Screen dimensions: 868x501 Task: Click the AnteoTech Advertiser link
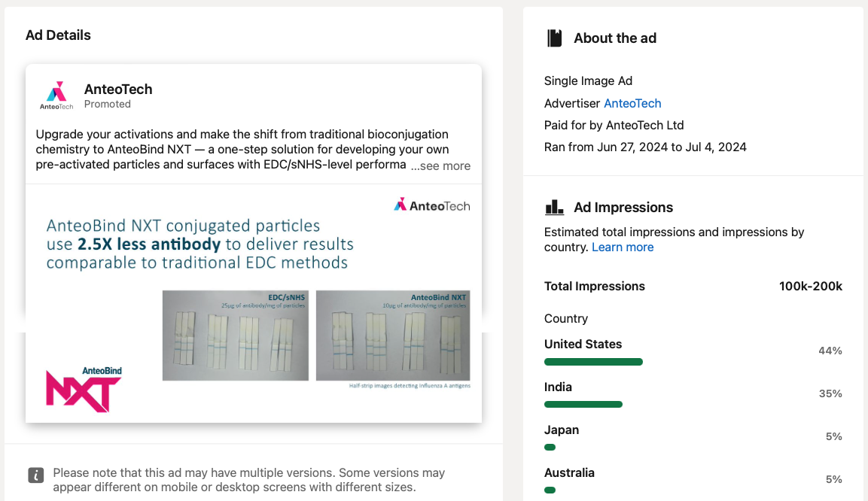pyautogui.click(x=632, y=103)
